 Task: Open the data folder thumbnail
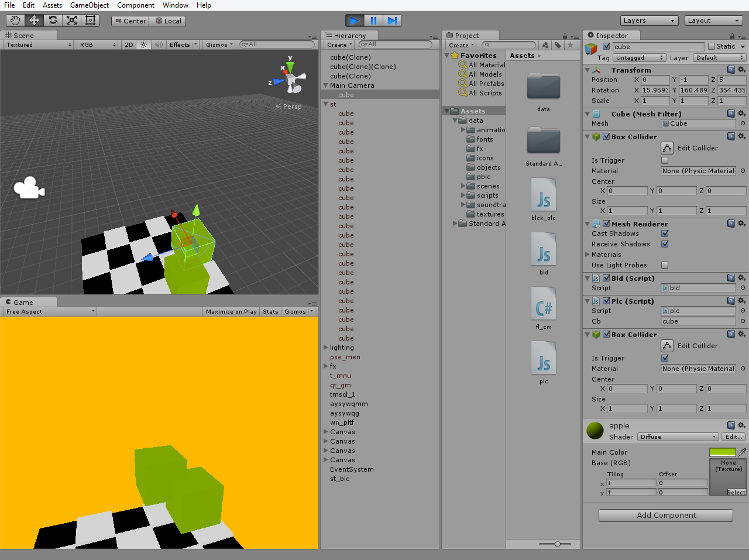[544, 90]
